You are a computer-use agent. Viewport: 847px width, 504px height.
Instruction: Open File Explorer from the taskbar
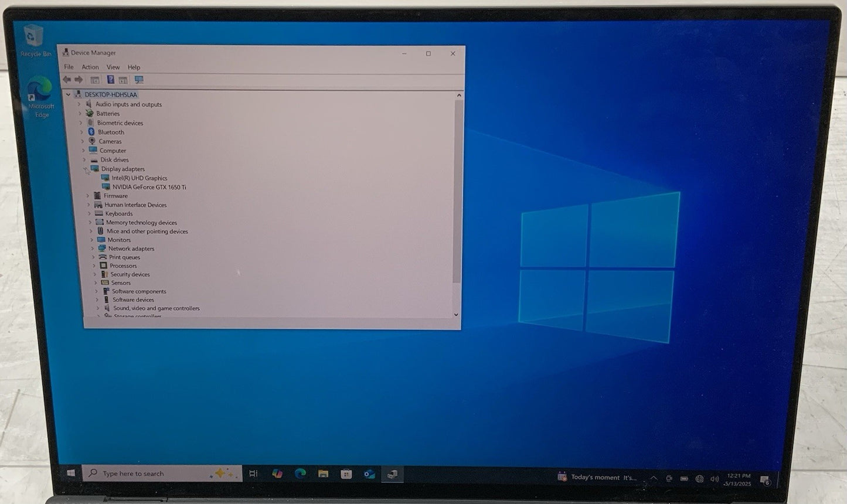pos(323,474)
